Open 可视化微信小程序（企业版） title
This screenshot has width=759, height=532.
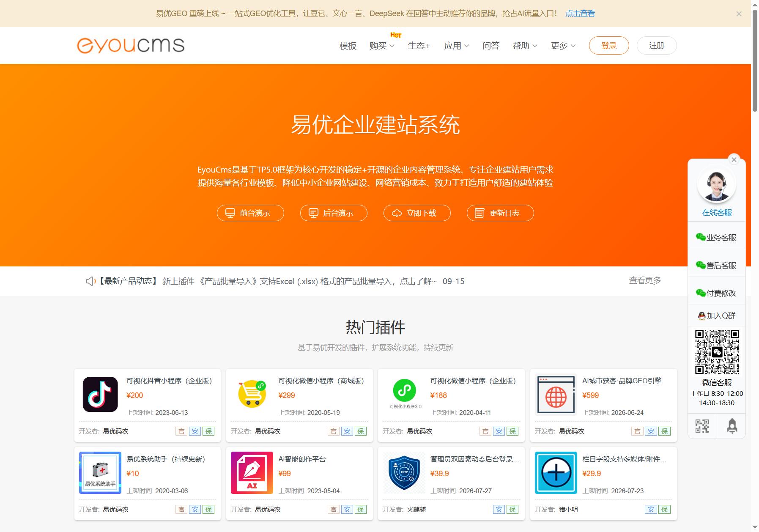(x=473, y=381)
